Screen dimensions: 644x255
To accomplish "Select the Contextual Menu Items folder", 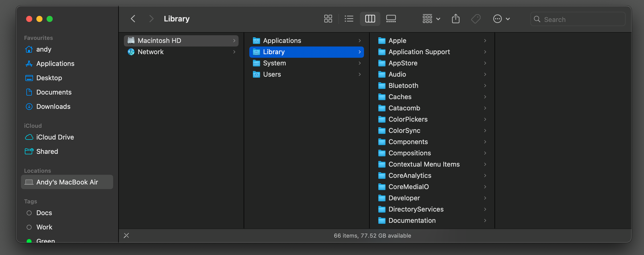I will [x=432, y=164].
